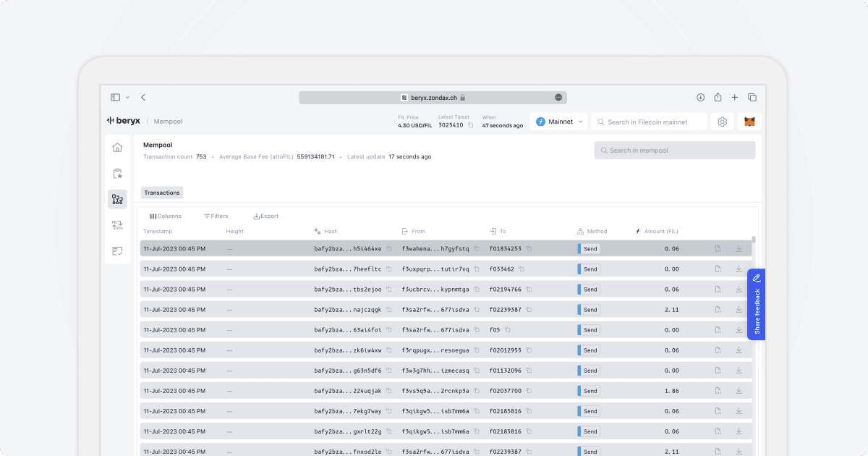Click amount 2.11 in najczqgk row
This screenshot has height=456, width=868.
(x=672, y=309)
